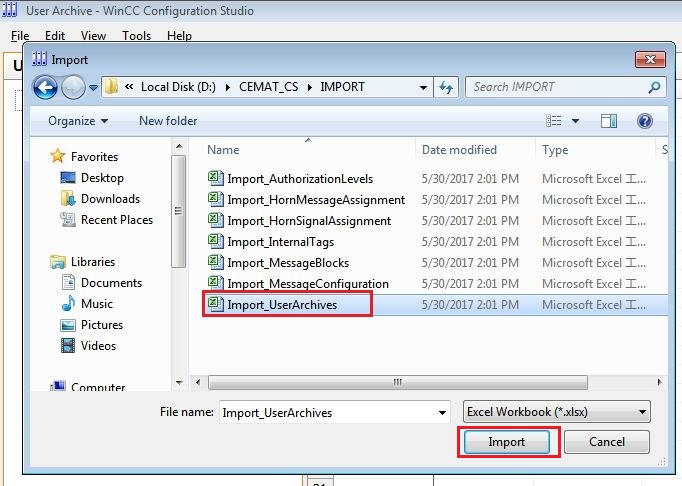Screen dimensions: 682x486
Task: Click the Name column header
Action: tap(223, 150)
